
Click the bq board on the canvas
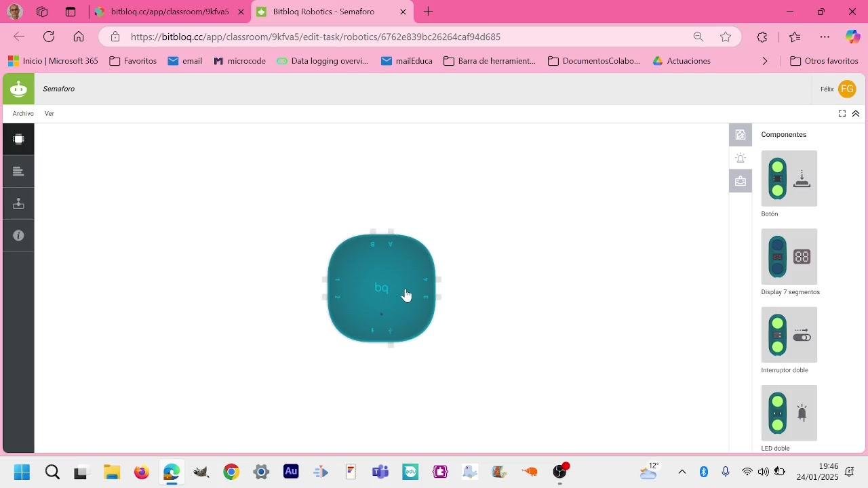[381, 288]
